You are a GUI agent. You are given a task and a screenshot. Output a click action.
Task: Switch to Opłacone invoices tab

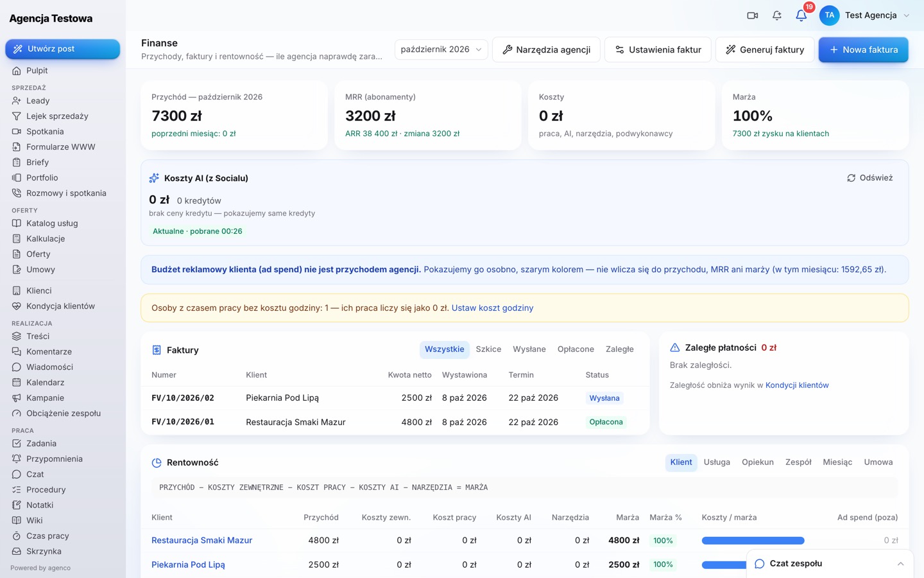click(576, 349)
